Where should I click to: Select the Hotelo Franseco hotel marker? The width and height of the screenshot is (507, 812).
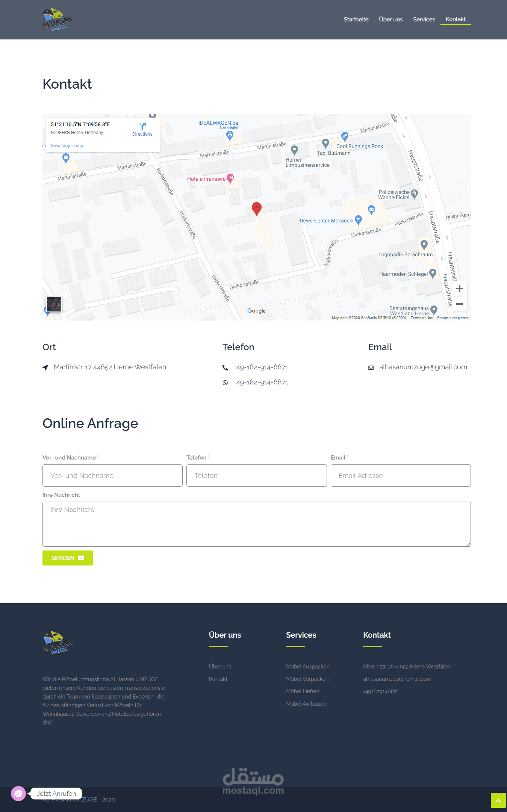point(230,178)
